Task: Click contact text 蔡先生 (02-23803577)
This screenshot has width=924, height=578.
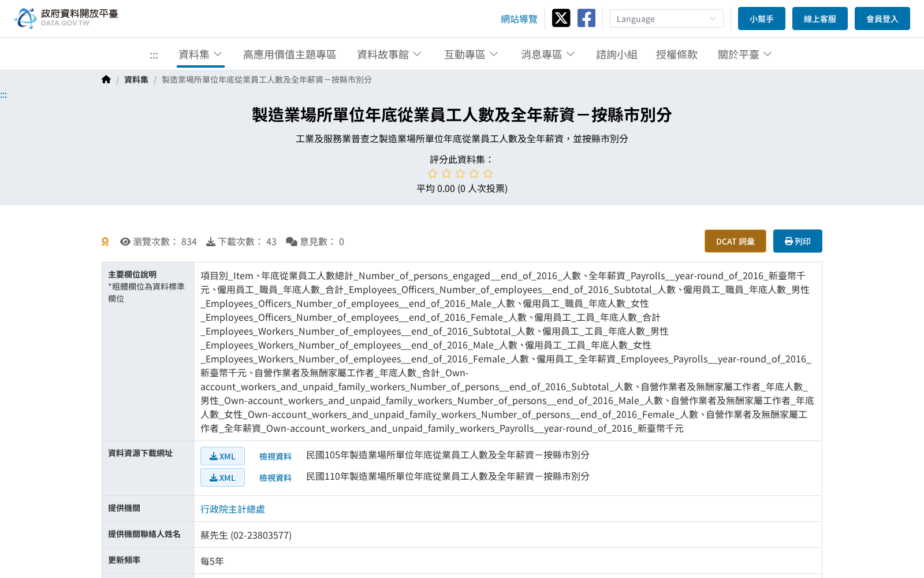Action: click(x=246, y=535)
